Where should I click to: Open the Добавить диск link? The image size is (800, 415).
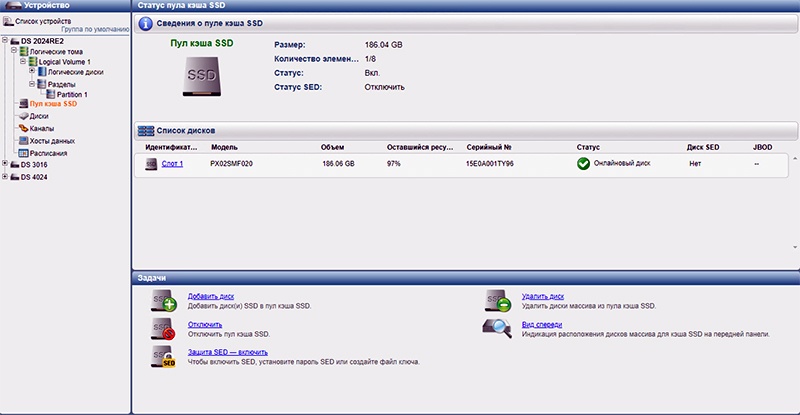click(211, 296)
